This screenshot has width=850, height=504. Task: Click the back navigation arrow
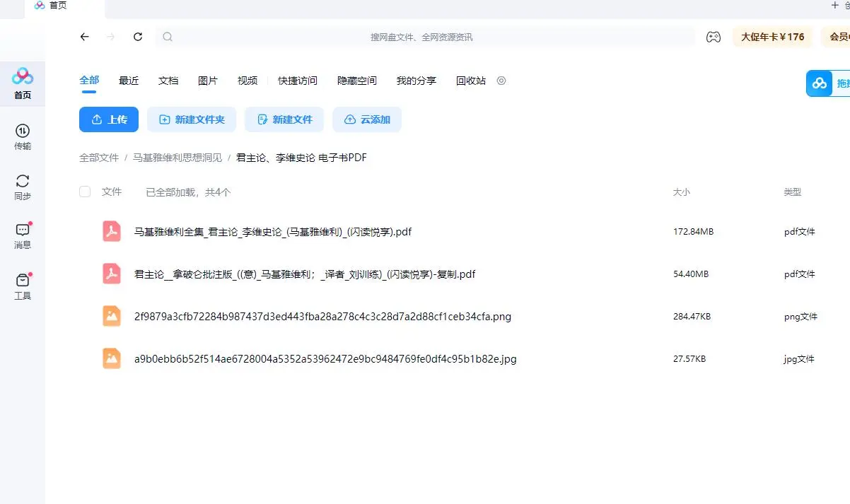84,37
